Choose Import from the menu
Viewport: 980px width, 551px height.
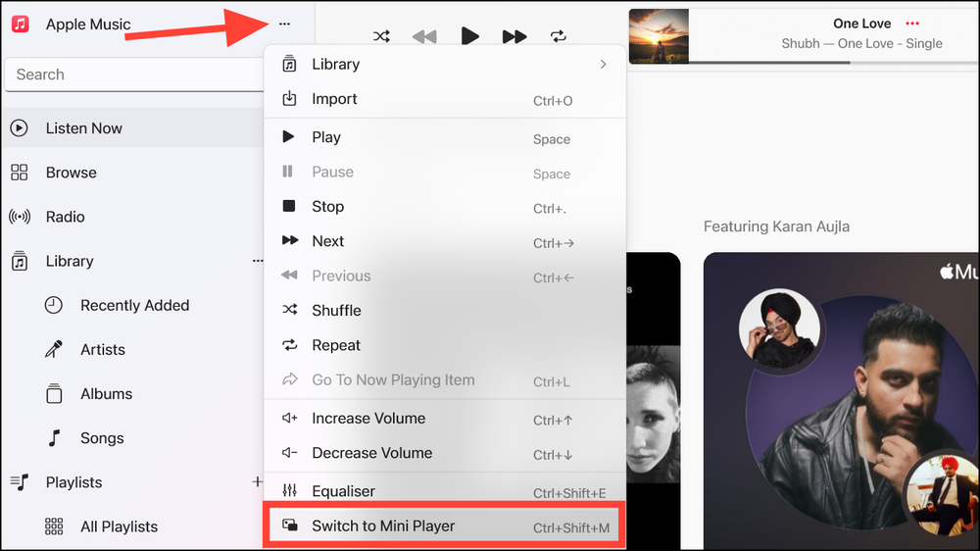(x=444, y=99)
